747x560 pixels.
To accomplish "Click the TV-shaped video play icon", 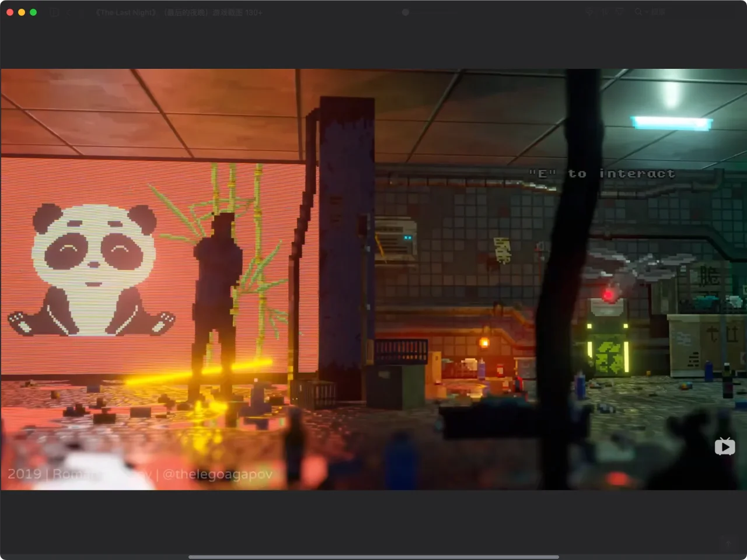I will [725, 446].
